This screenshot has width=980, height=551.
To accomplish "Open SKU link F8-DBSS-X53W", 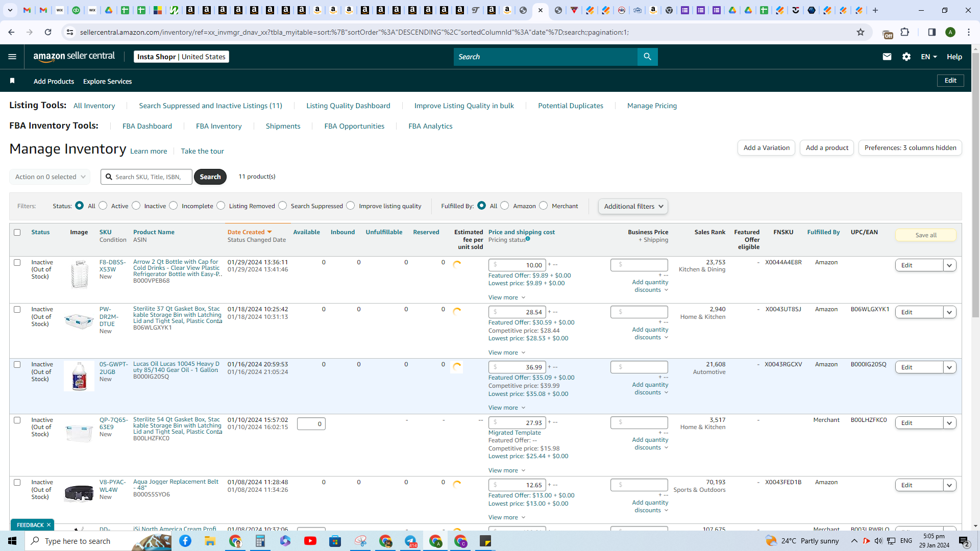I will [x=112, y=266].
